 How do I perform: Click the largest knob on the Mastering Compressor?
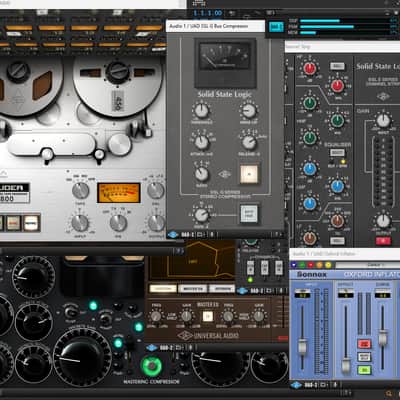82,357
